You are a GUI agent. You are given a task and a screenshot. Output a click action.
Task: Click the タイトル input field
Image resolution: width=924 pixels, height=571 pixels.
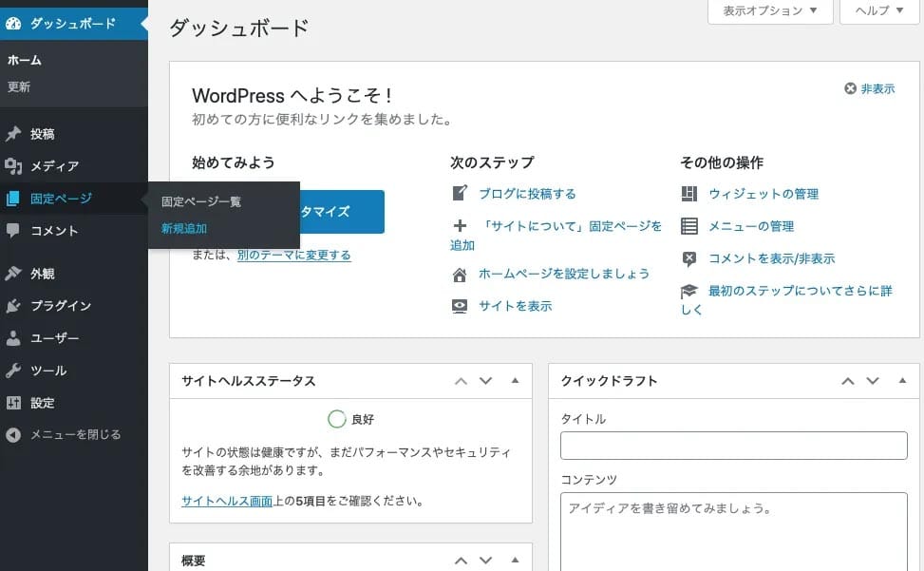coord(734,446)
